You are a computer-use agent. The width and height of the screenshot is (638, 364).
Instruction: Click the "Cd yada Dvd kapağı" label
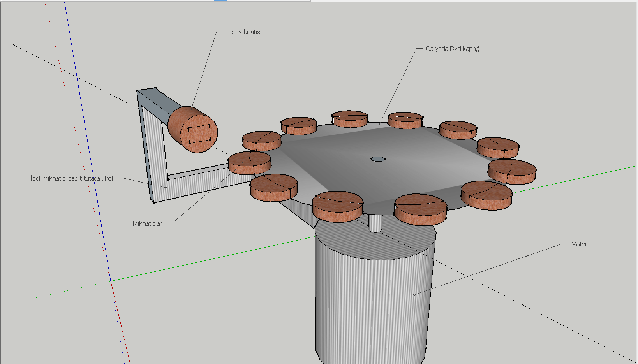tap(453, 49)
